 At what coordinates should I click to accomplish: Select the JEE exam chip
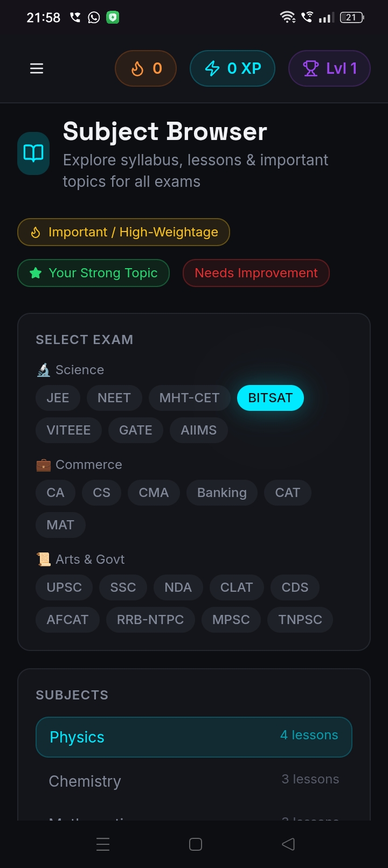pos(58,398)
